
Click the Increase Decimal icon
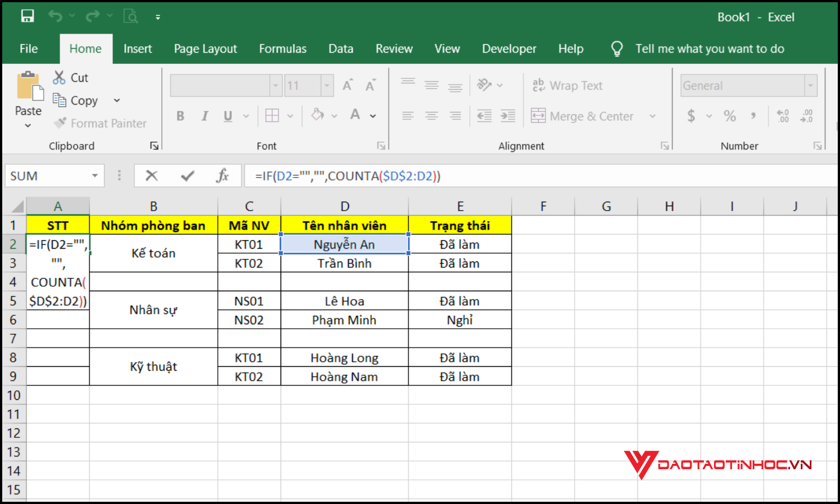pyautogui.click(x=783, y=116)
